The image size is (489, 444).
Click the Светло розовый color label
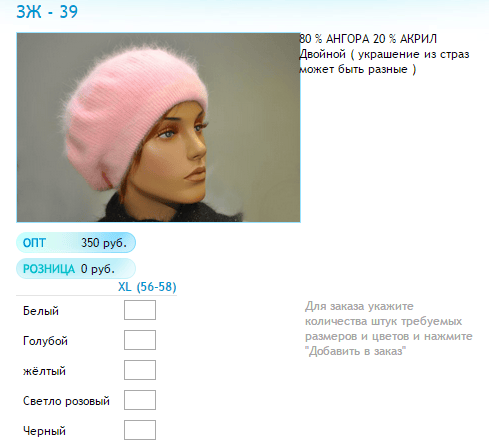tap(66, 401)
